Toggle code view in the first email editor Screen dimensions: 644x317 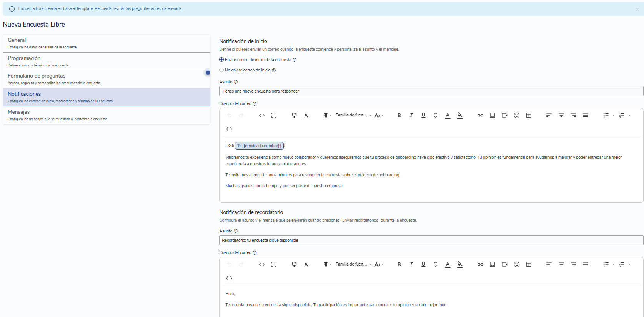click(262, 115)
